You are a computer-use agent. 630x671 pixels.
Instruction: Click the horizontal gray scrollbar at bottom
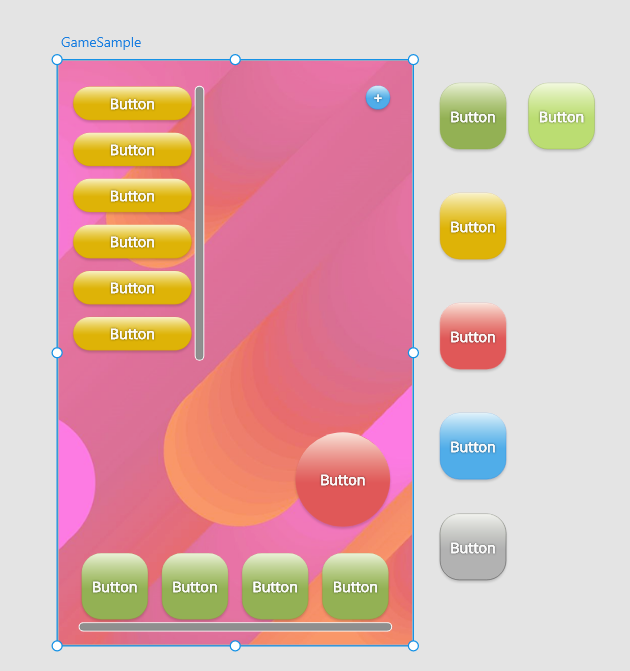coord(235,627)
